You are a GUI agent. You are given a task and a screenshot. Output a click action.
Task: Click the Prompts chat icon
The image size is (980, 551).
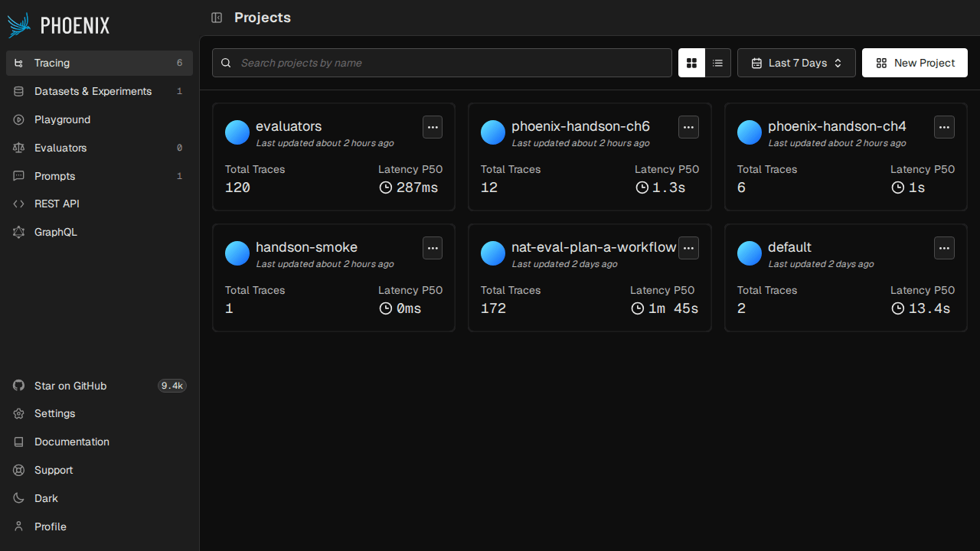point(19,176)
